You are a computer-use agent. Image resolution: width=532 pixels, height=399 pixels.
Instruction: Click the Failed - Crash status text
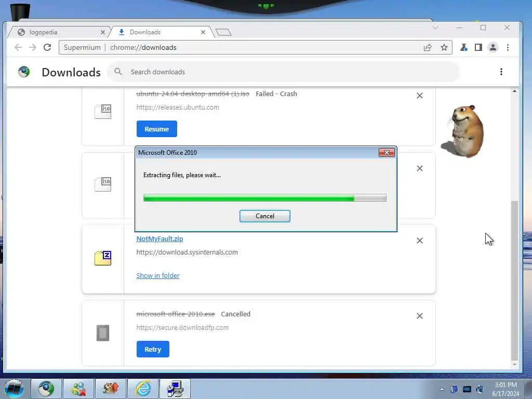tap(276, 94)
